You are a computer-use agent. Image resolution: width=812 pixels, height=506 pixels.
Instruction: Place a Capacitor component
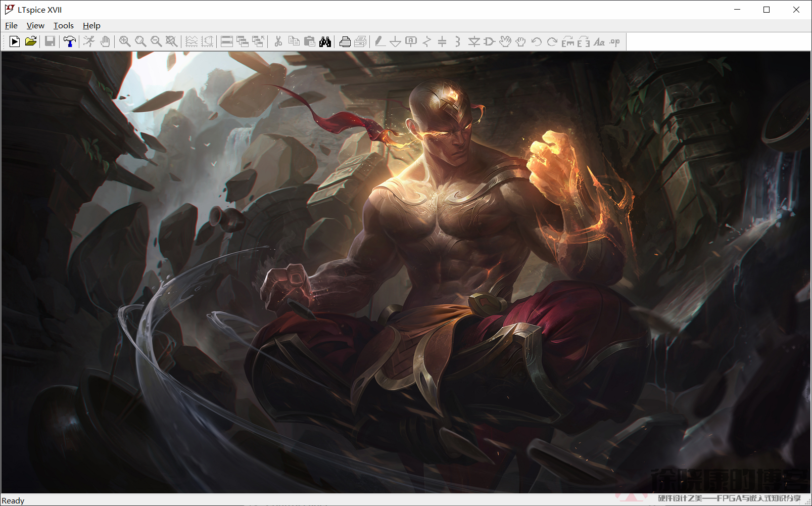442,41
